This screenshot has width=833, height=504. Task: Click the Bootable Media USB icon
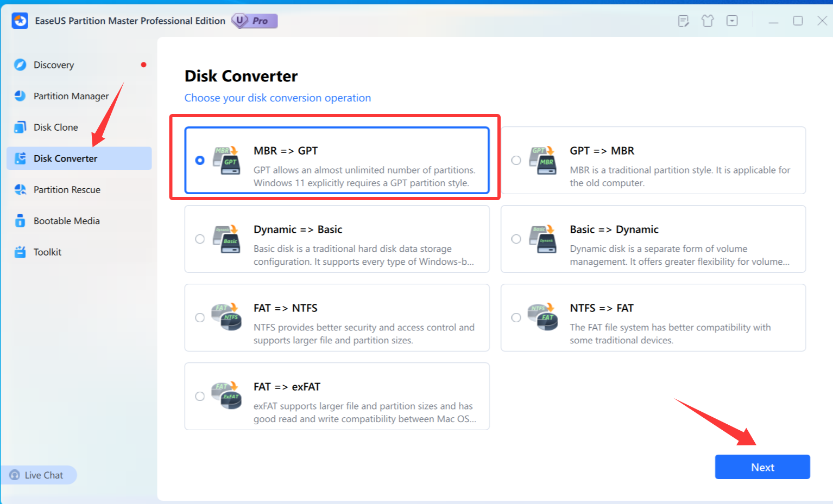point(20,221)
